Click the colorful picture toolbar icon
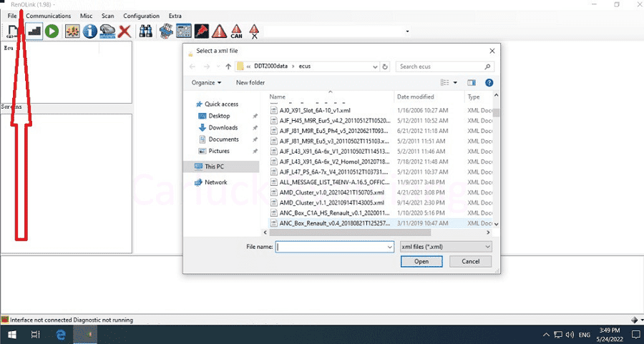 [x=73, y=31]
